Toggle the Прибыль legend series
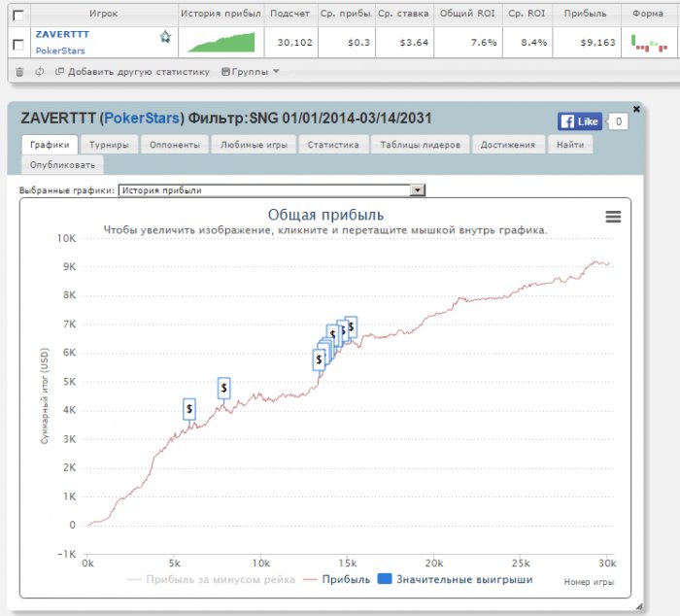 tap(336, 579)
